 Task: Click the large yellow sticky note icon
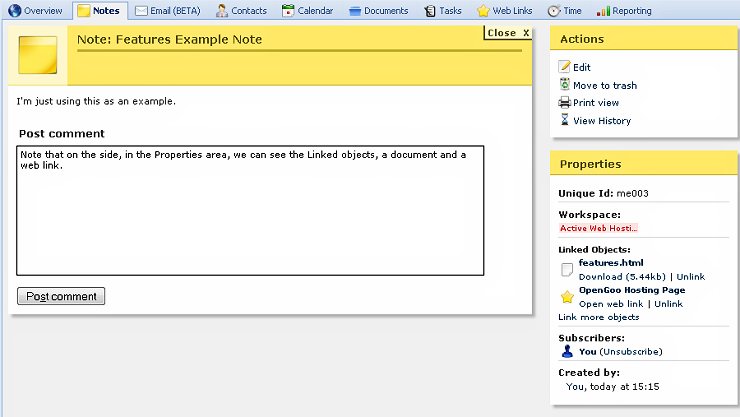click(x=38, y=55)
